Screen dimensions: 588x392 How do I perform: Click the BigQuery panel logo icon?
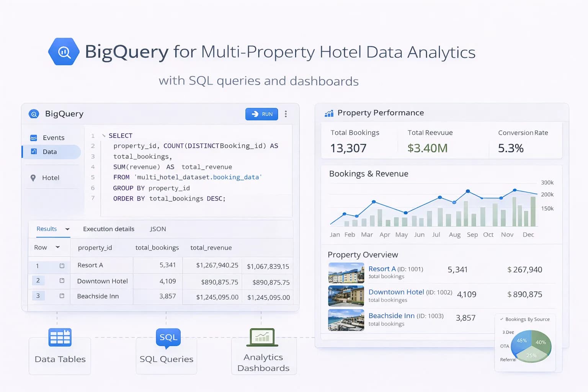[x=34, y=114]
